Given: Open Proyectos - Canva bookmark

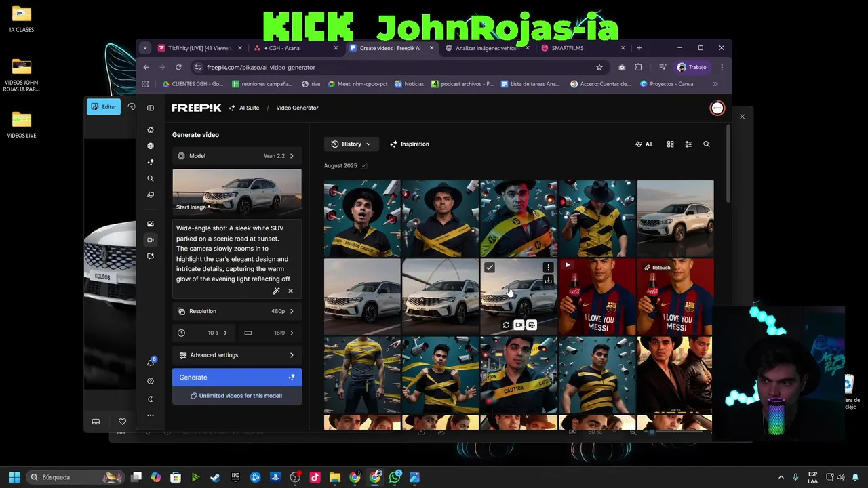Looking at the screenshot, I should (x=667, y=84).
